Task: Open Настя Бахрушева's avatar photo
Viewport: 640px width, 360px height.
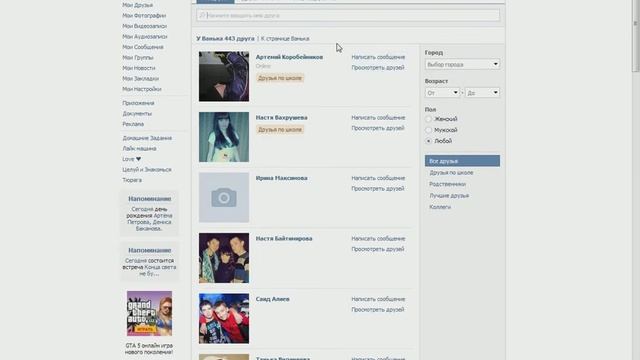Action: pyautogui.click(x=224, y=137)
